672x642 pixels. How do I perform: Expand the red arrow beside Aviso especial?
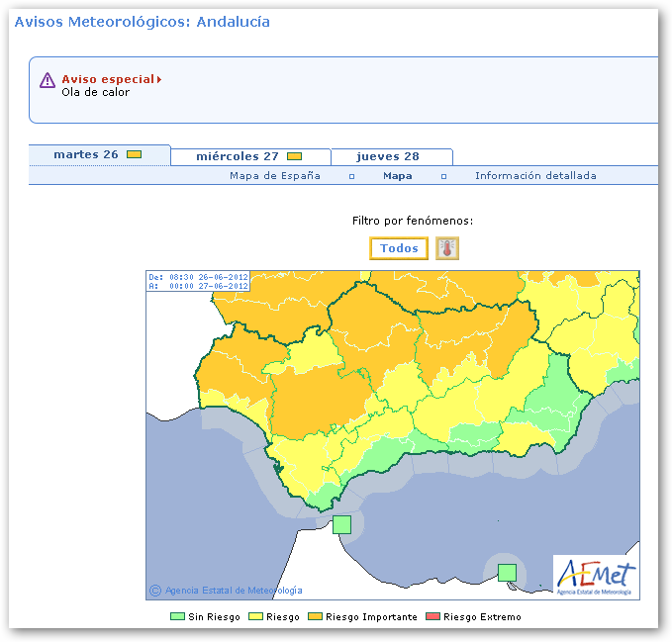pyautogui.click(x=159, y=79)
